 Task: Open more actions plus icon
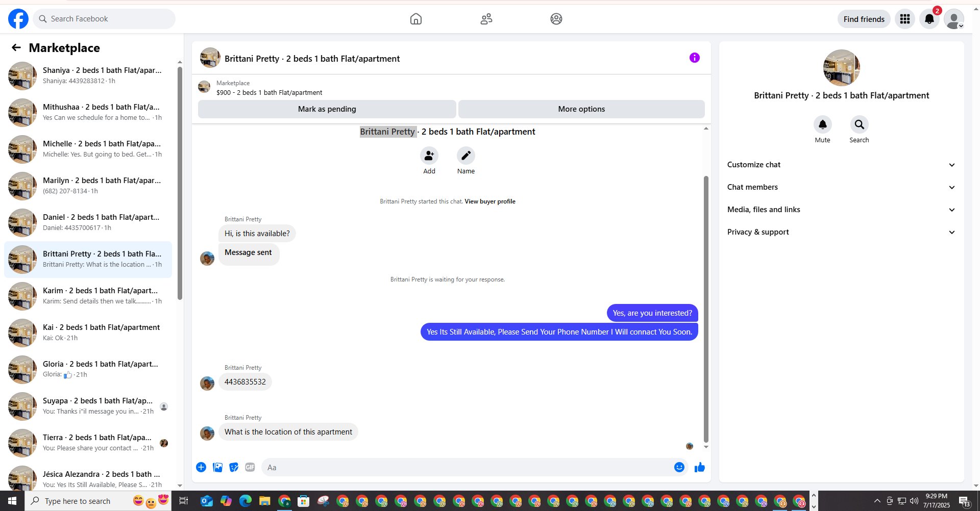coord(201,467)
